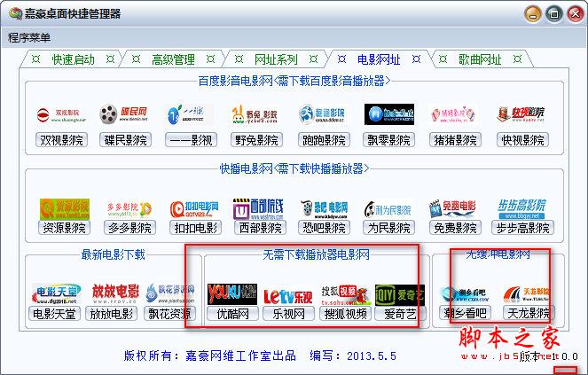This screenshot has width=588, height=375.
Task: Click the 飘花资源网 logo
Action: click(x=170, y=293)
